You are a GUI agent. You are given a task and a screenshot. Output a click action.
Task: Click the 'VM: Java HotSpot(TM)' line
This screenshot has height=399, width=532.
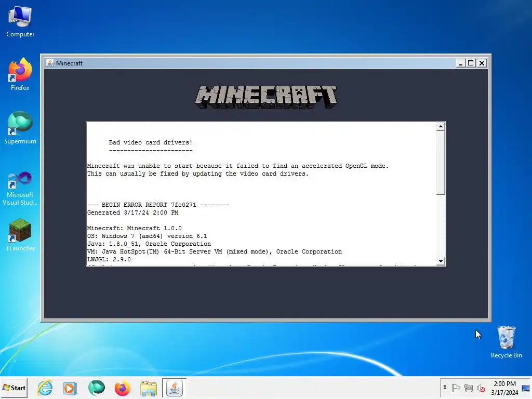(x=215, y=252)
